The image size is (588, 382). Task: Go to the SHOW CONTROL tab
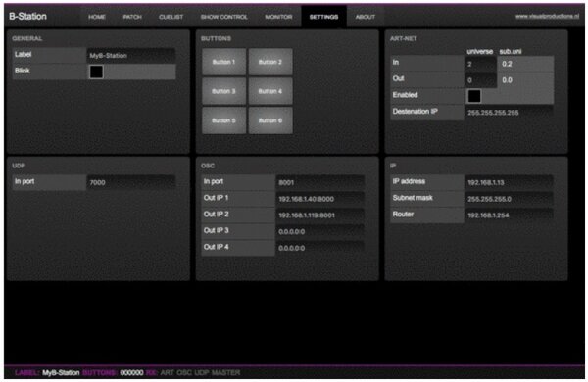[224, 17]
